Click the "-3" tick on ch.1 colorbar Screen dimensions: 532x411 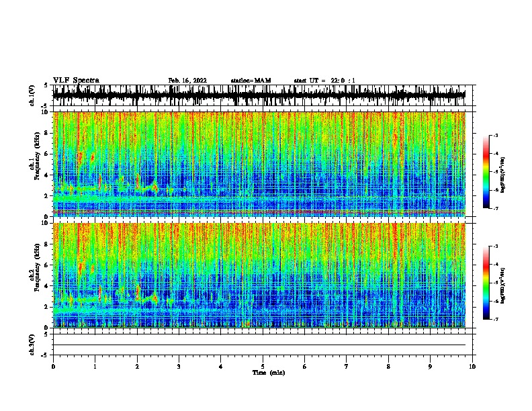[495, 136]
